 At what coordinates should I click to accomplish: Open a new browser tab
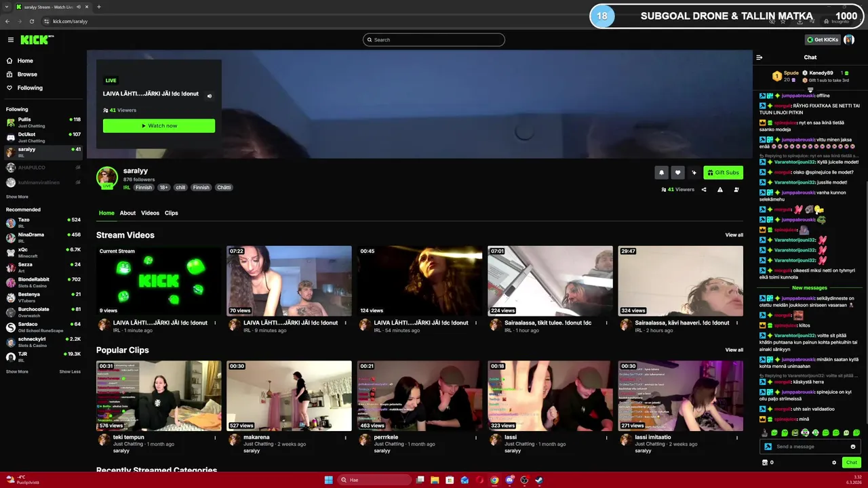click(98, 7)
